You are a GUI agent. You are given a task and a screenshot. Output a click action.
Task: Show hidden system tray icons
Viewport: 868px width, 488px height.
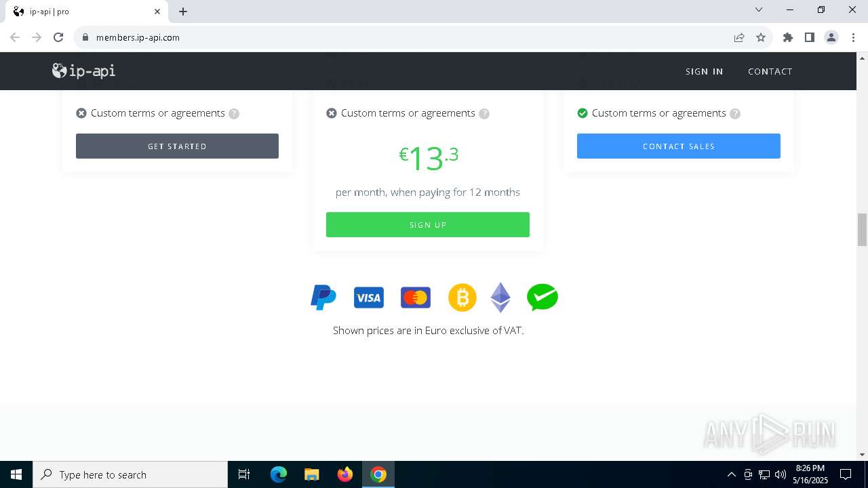[x=731, y=474]
